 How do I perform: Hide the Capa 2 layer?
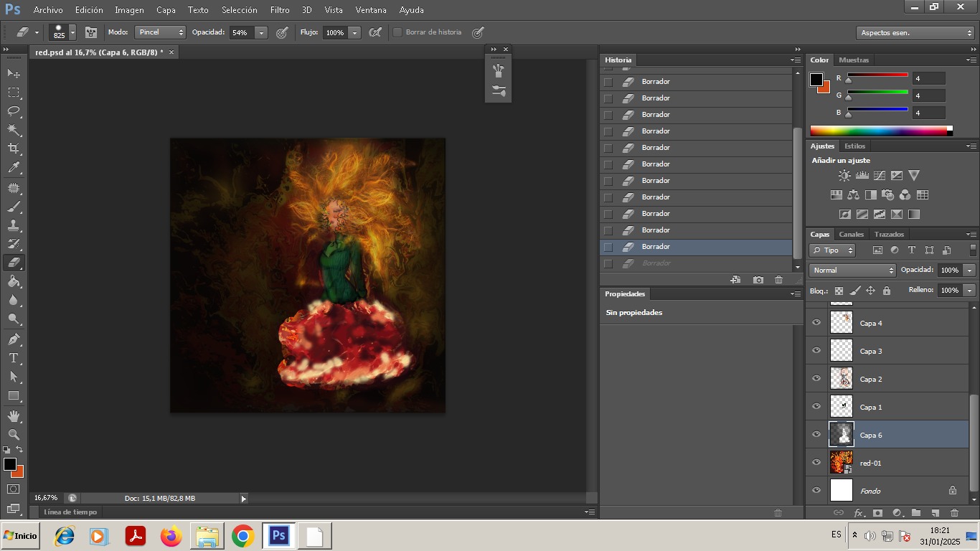coord(816,379)
